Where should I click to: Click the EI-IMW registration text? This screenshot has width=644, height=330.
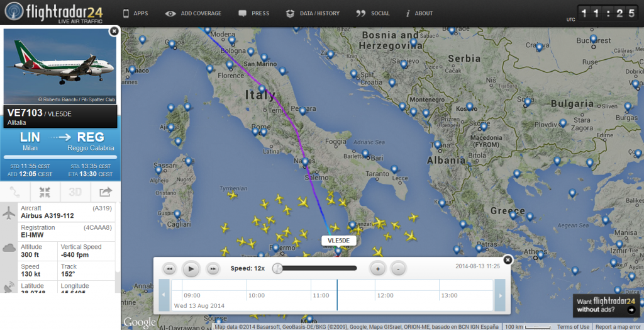tap(32, 235)
